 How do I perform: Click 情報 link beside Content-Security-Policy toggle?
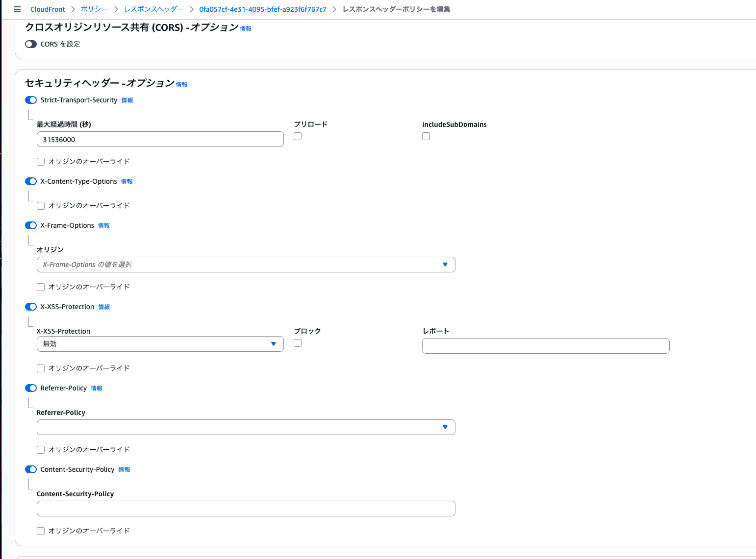(x=124, y=470)
